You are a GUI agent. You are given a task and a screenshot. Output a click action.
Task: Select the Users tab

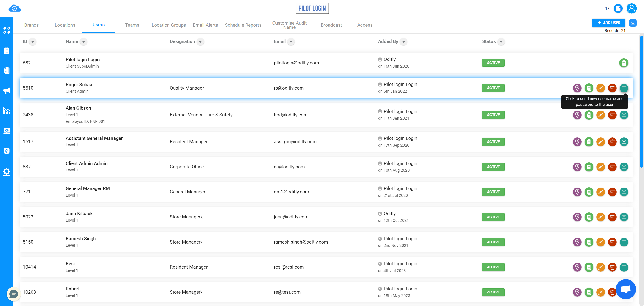click(x=98, y=25)
